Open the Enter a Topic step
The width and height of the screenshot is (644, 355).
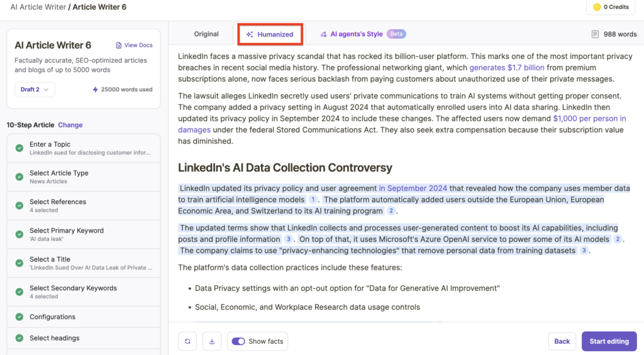tap(84, 148)
